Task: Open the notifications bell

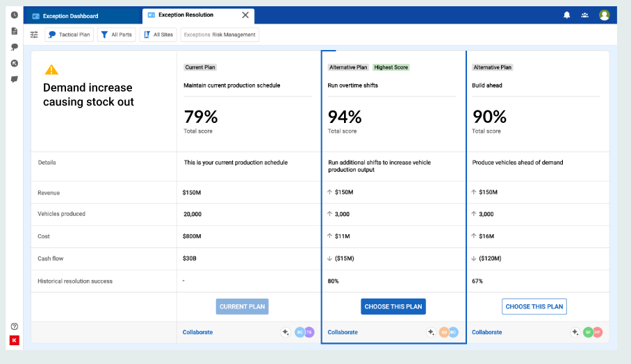Action: 567,15
